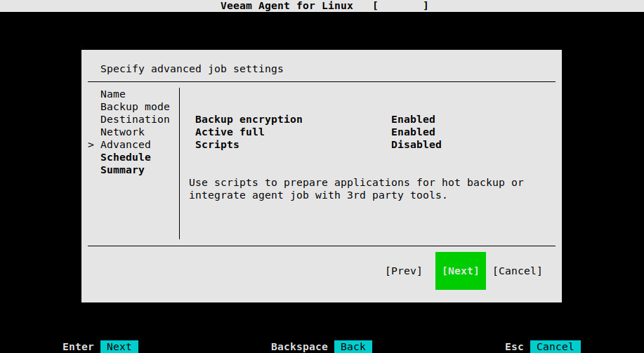This screenshot has width=644, height=353.
Task: Open the Destination wizard step
Action: point(135,119)
